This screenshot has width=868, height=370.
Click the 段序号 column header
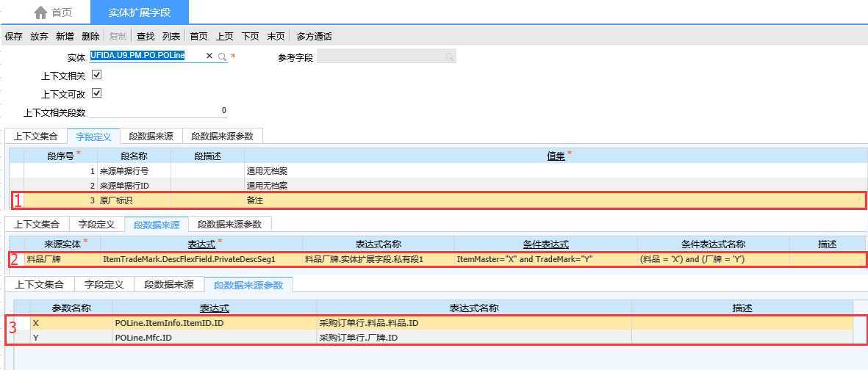click(x=61, y=156)
